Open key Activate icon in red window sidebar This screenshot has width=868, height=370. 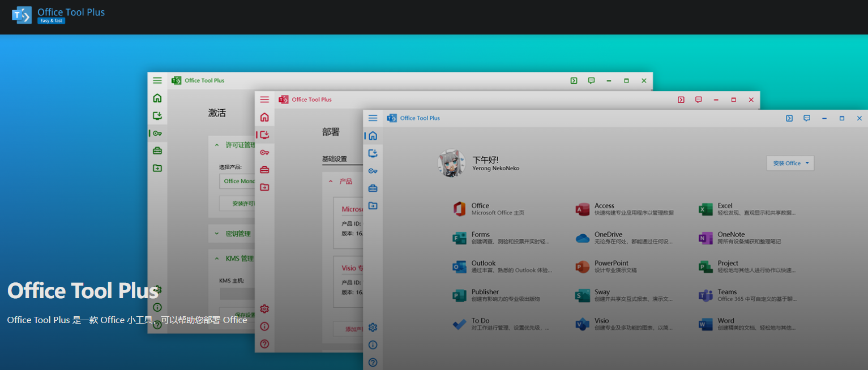tap(264, 152)
